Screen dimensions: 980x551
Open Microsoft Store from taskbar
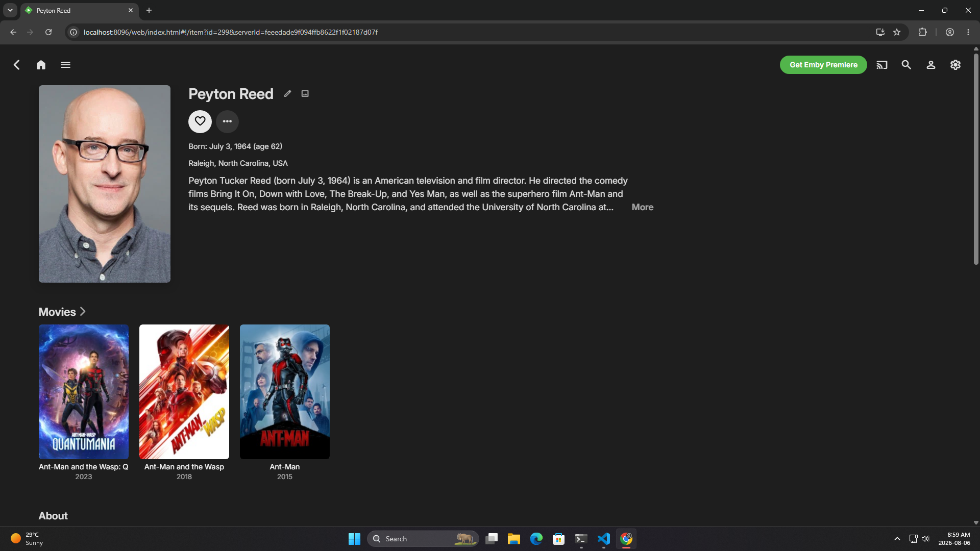[559, 539]
